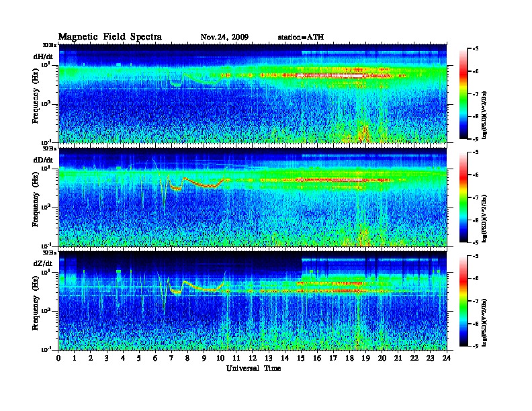Click the dH/dt panel color bar

tap(463, 93)
